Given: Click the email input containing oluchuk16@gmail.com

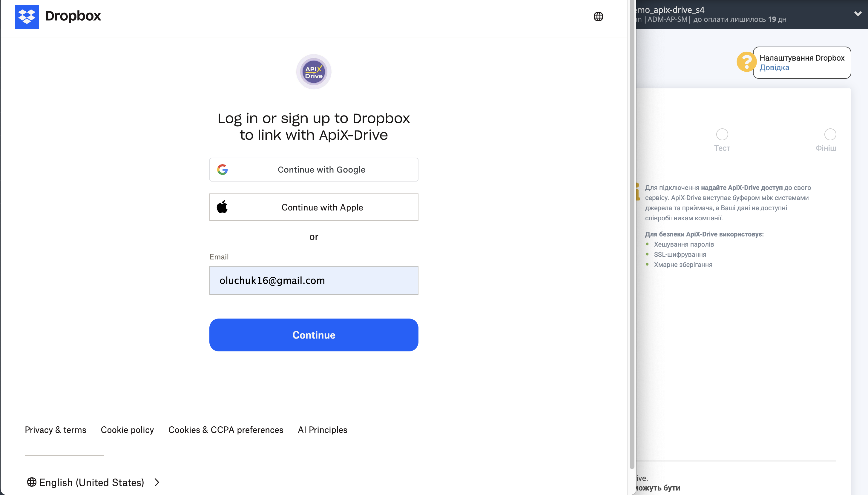Looking at the screenshot, I should click(313, 280).
